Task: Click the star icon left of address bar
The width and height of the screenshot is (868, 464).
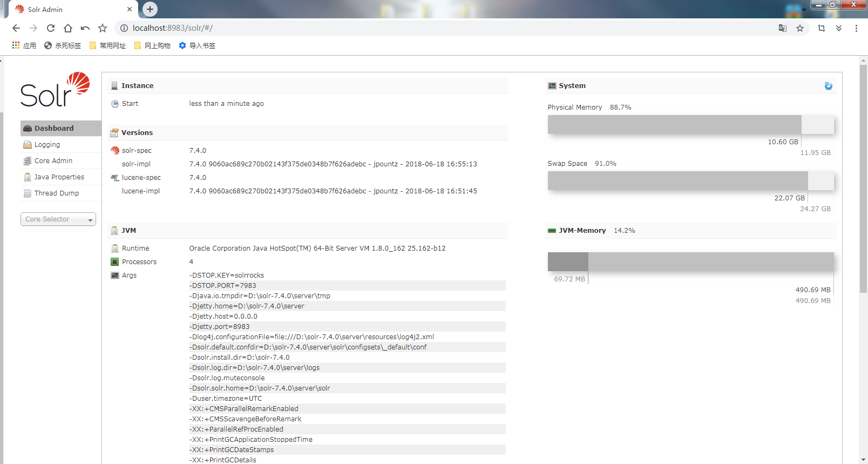Action: click(x=103, y=28)
